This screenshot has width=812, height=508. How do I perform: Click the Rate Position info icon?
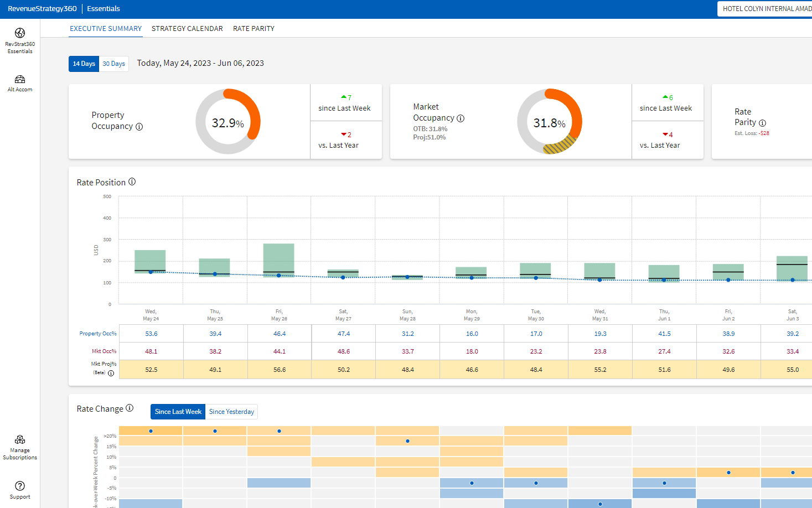point(132,182)
